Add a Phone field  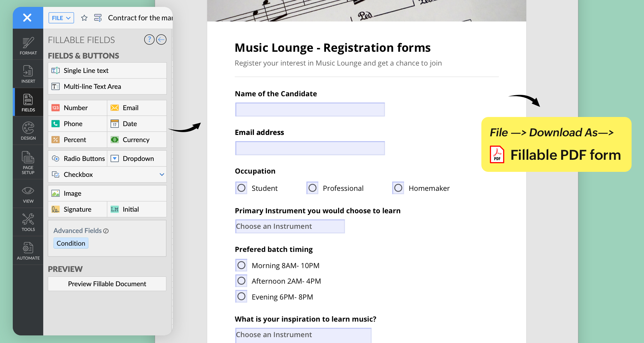(x=77, y=124)
